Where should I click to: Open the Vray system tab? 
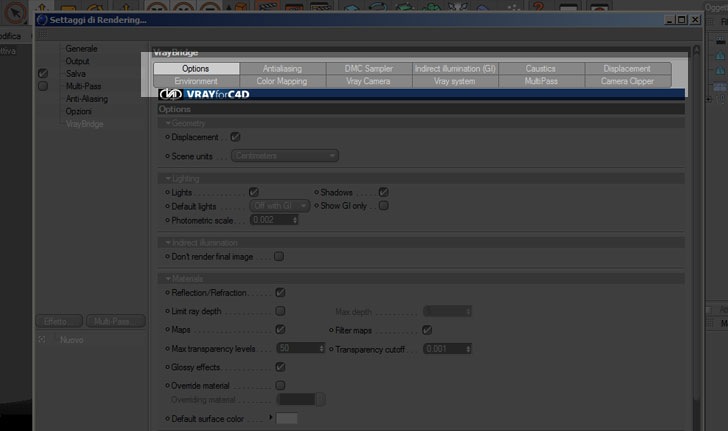pos(455,81)
